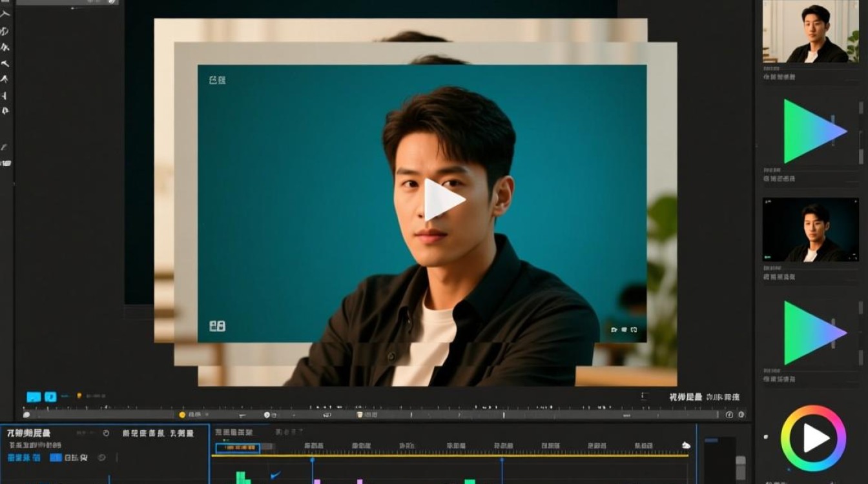
Task: Click the yellow circle marker on the scrubber bar
Action: pyautogui.click(x=182, y=415)
